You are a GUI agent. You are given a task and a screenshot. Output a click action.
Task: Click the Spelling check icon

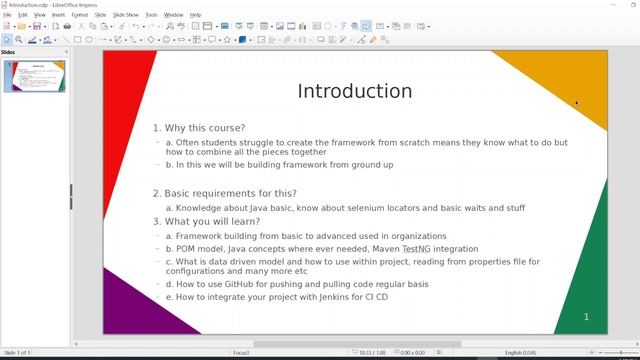(x=181, y=26)
